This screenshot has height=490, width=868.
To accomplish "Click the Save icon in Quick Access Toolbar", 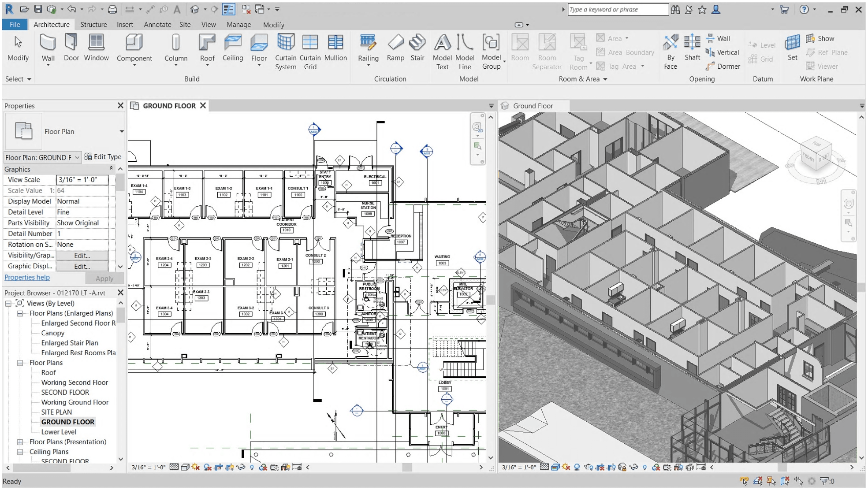I will pyautogui.click(x=39, y=9).
